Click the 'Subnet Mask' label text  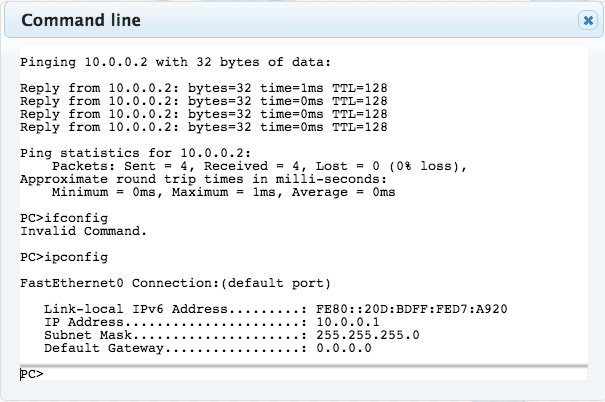tap(88, 335)
